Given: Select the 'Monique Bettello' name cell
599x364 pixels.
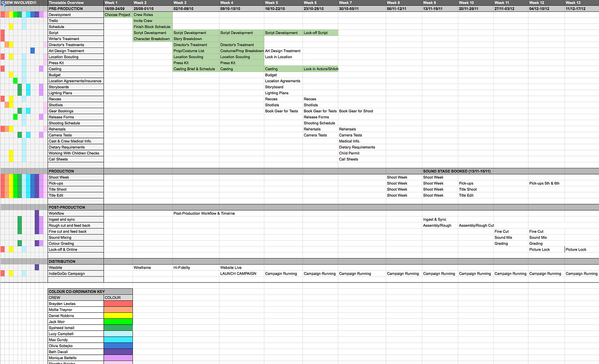Looking at the screenshot, I should pos(76,358).
